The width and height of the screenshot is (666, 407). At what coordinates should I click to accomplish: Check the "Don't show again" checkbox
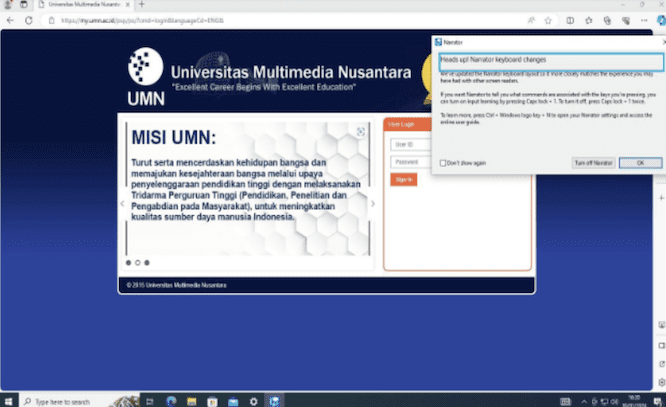[x=443, y=162]
